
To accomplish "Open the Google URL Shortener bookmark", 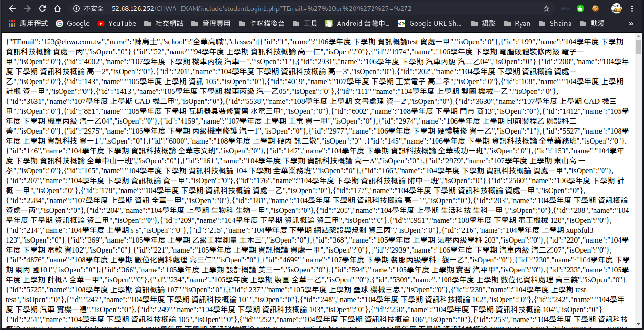I will (x=429, y=24).
